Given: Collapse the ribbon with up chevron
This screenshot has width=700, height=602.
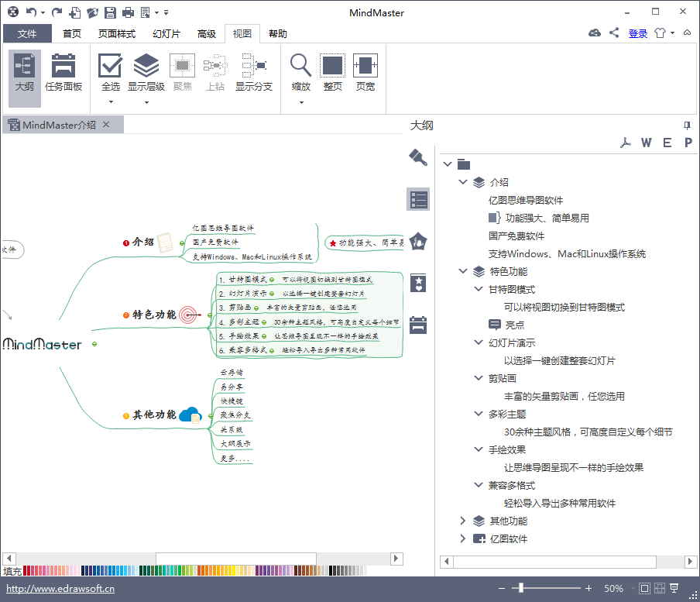Looking at the screenshot, I should (x=688, y=33).
